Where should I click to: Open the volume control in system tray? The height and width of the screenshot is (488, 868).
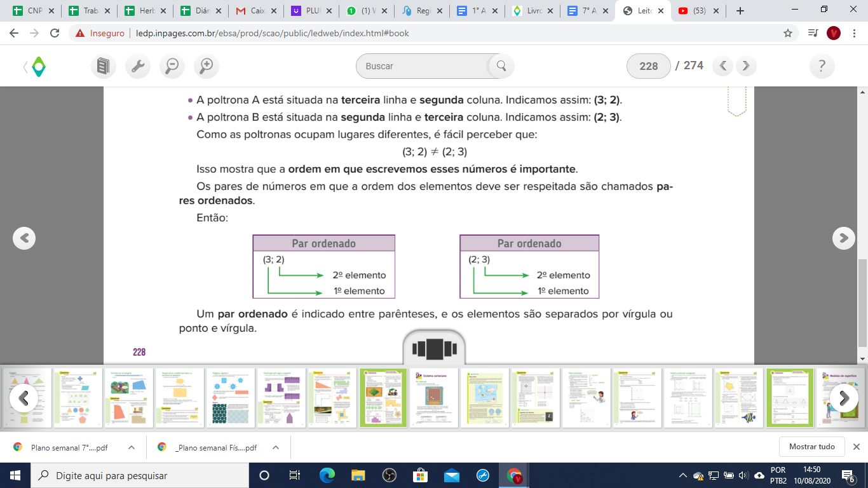pyautogui.click(x=744, y=475)
